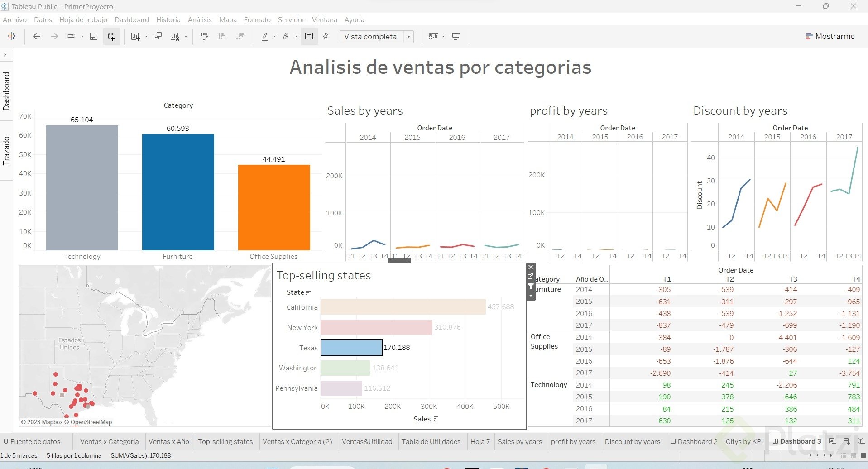This screenshot has height=469, width=868.
Task: Switch to the Dashboard 2 tab
Action: coord(694,441)
